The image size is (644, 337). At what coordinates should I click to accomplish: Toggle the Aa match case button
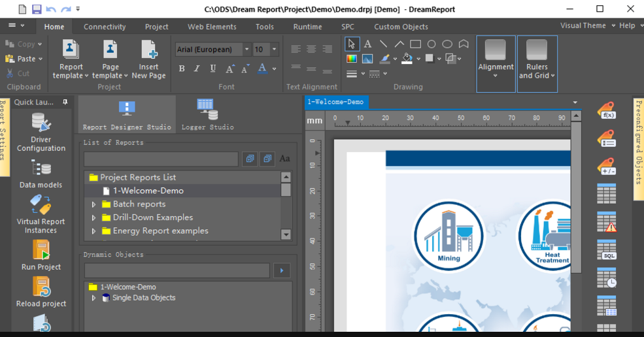point(284,159)
